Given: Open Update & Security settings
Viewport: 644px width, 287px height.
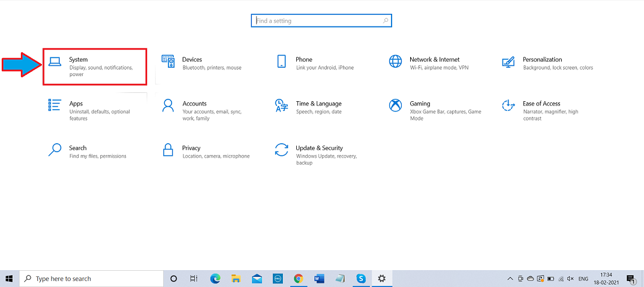Looking at the screenshot, I should tap(318, 148).
